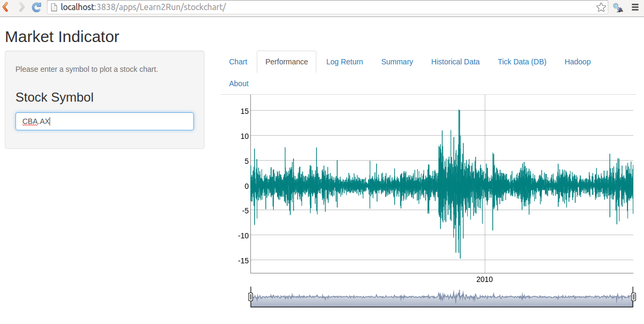Click the greyed-out forward arrow
The width and height of the screenshot is (644, 324).
[x=21, y=7]
